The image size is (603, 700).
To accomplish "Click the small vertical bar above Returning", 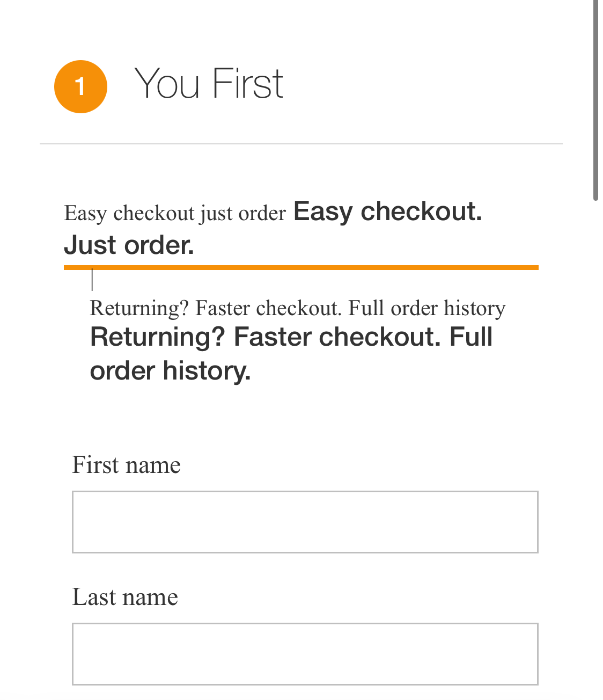I will (92, 280).
